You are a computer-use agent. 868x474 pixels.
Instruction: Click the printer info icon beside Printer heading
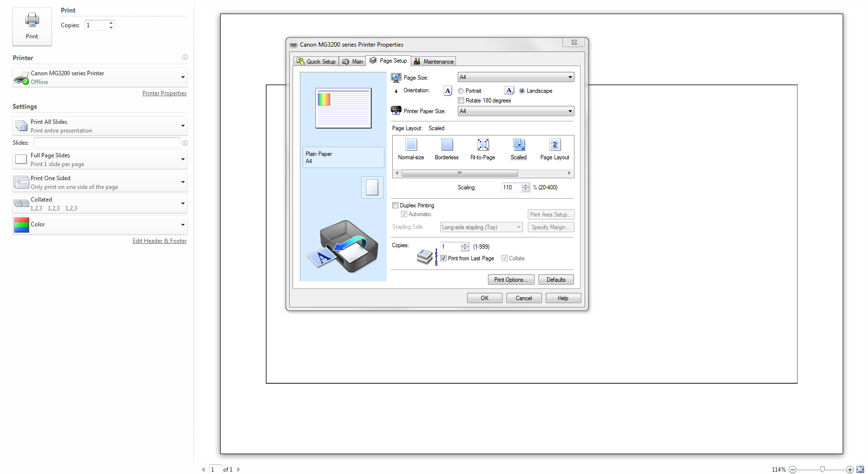185,57
